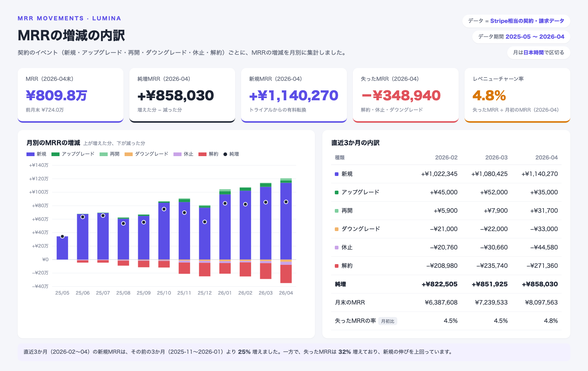Click the −¥21,000 cell
Viewport: 588px width, 371px height.
(444, 229)
